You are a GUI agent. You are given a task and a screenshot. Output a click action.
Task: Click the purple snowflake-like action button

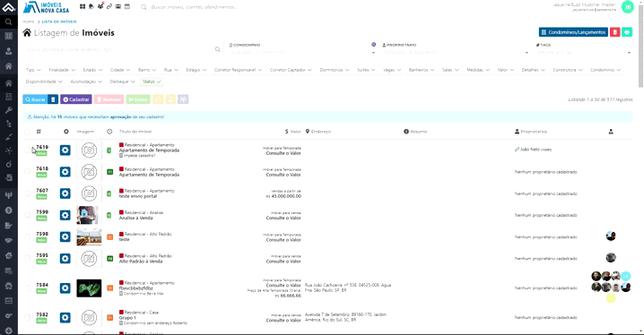(x=183, y=99)
